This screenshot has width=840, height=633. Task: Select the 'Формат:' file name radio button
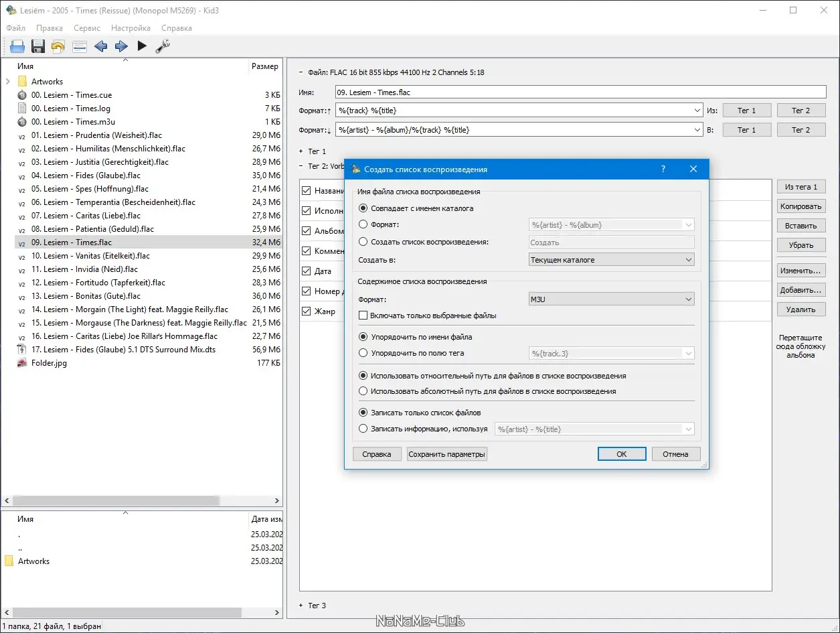pyautogui.click(x=363, y=225)
